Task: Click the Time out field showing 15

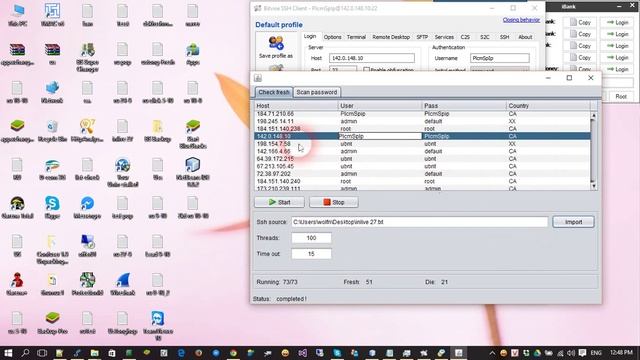Action: click(x=311, y=254)
